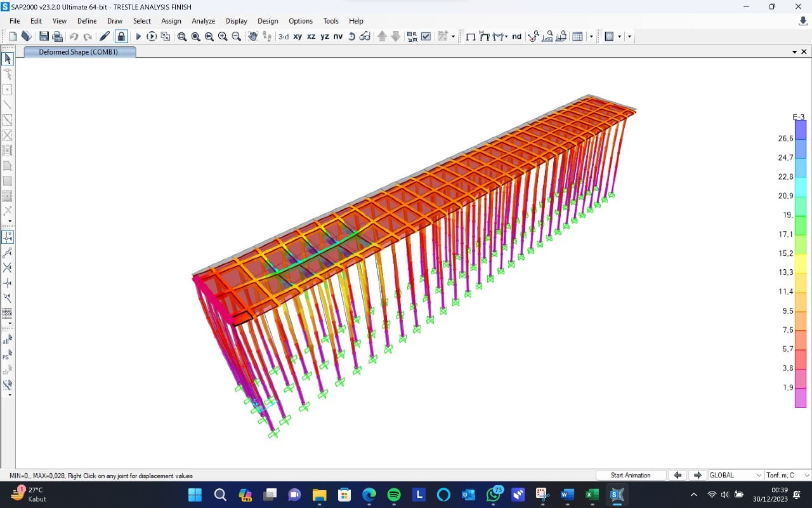
Task: Switch to the xy plane view
Action: tap(298, 36)
